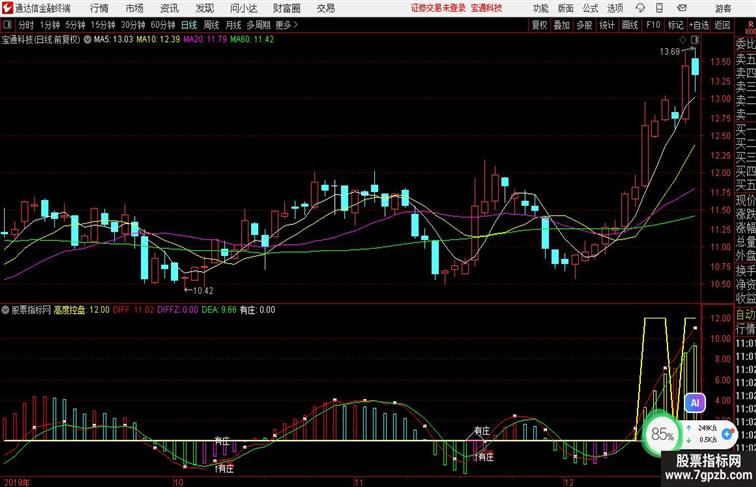Switch to the 60分钟 period tab
This screenshot has width=756, height=487.
pyautogui.click(x=163, y=25)
